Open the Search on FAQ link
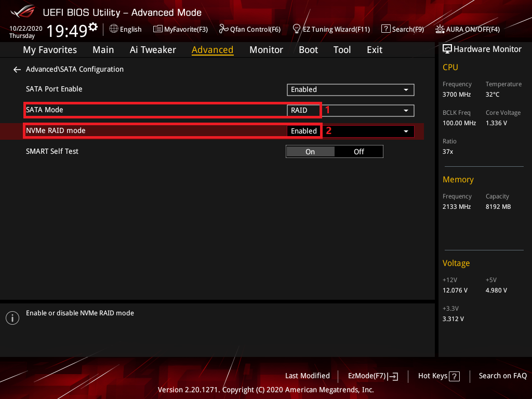This screenshot has width=532, height=399. point(502,376)
